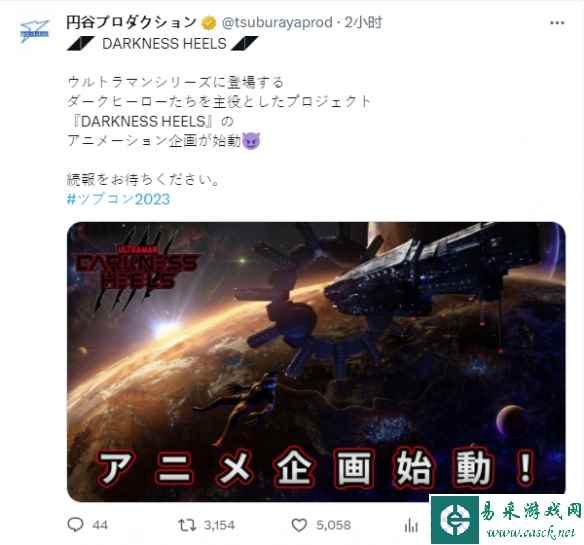Click the gold verified badge
Image resolution: width=584 pixels, height=545 pixels.
click(209, 23)
